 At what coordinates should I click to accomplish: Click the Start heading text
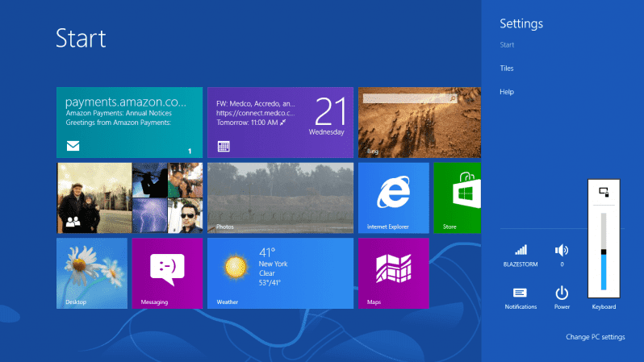[81, 39]
